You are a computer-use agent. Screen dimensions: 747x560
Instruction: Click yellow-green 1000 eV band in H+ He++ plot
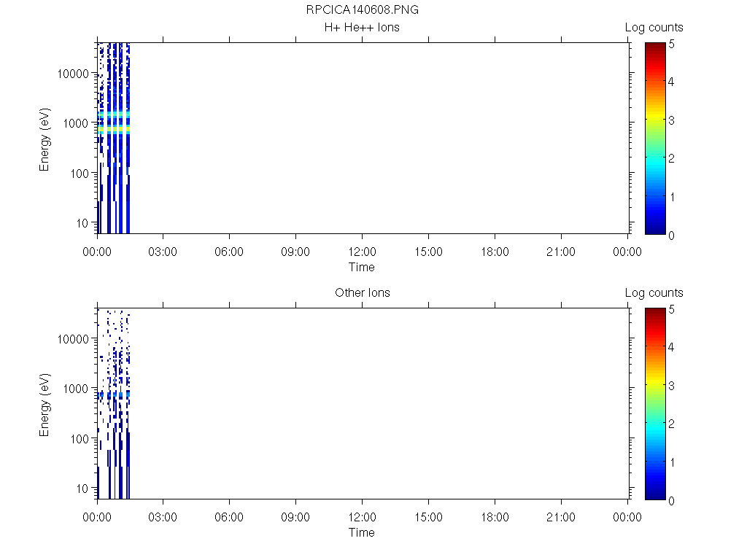click(113, 129)
